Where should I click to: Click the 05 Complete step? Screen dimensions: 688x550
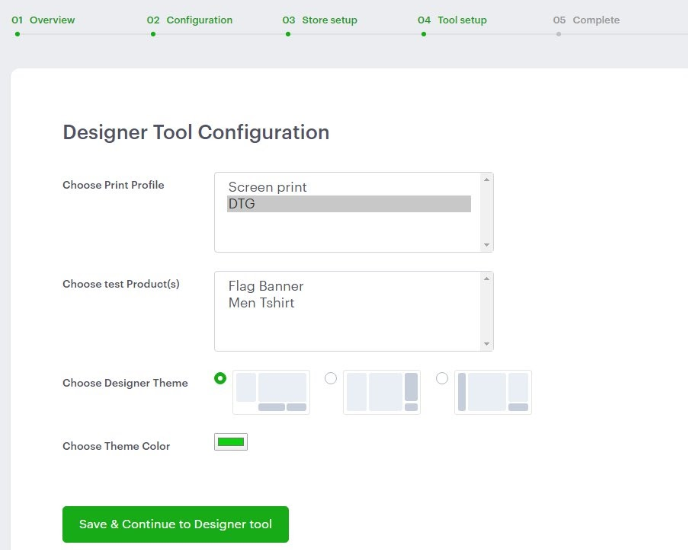pyautogui.click(x=586, y=20)
